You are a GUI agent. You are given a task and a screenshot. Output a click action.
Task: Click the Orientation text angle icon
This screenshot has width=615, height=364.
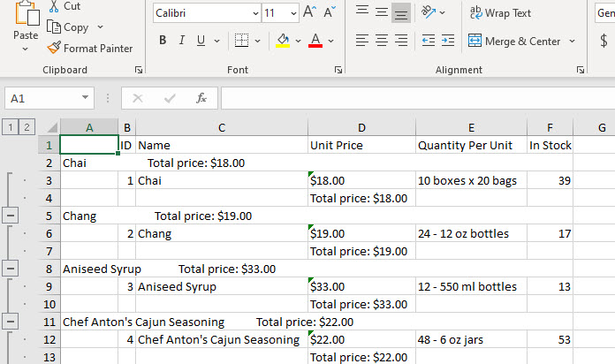[x=429, y=12]
